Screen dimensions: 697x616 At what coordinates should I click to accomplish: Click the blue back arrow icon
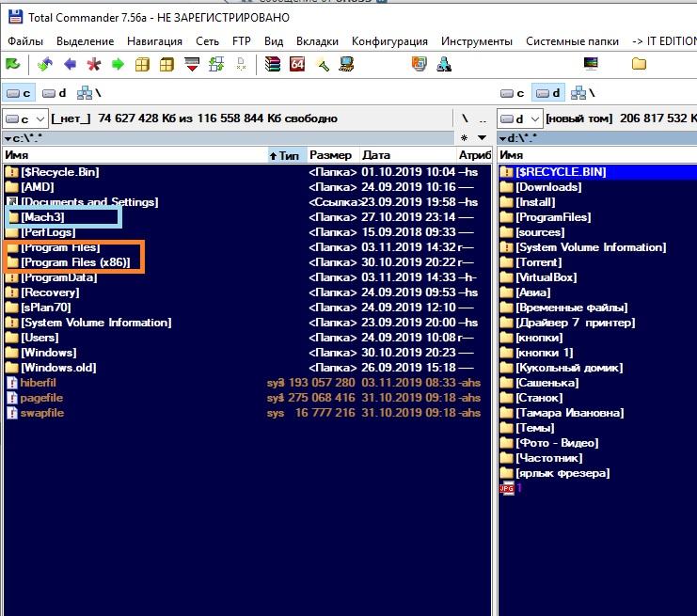[69, 65]
